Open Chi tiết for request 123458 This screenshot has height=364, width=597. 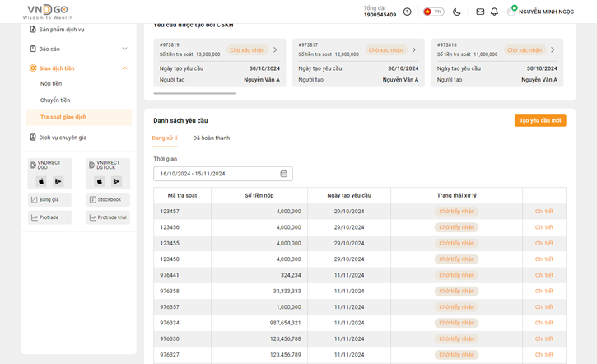(544, 259)
